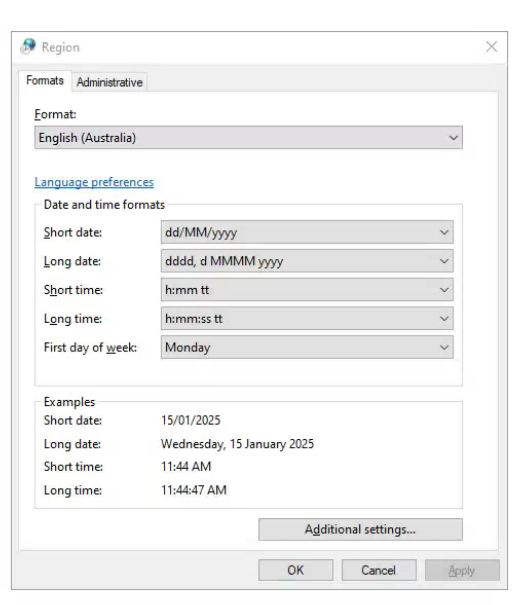Click the Monday dropdown chevron arrow
The width and height of the screenshot is (518, 605).
point(444,347)
